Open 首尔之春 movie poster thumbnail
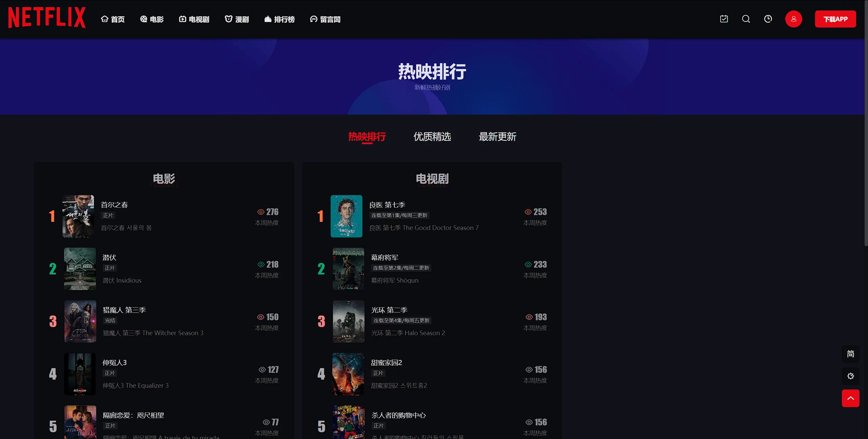This screenshot has width=868, height=439. pos(78,216)
